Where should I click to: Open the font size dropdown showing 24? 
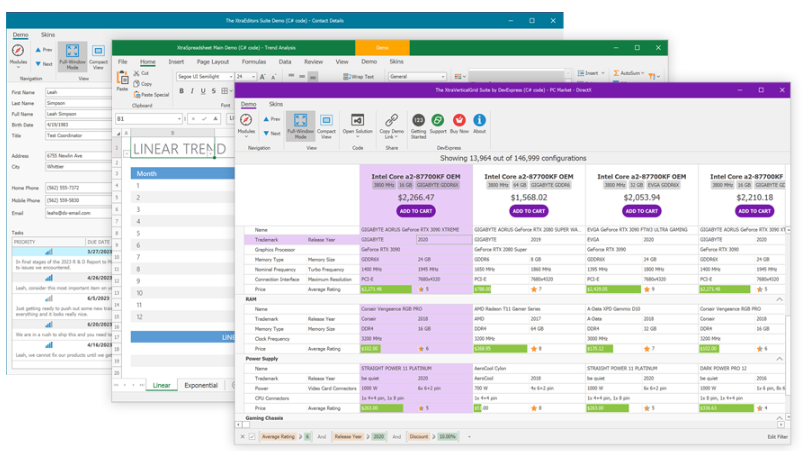coord(253,77)
